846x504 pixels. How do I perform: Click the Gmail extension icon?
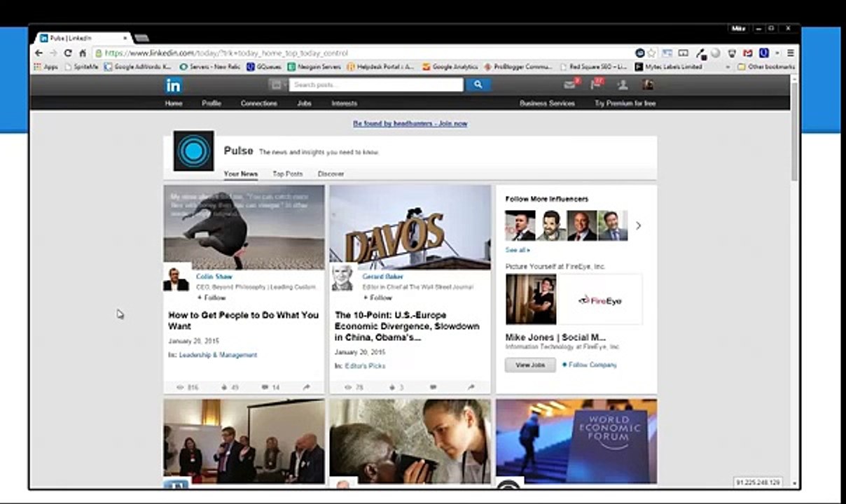click(x=748, y=53)
